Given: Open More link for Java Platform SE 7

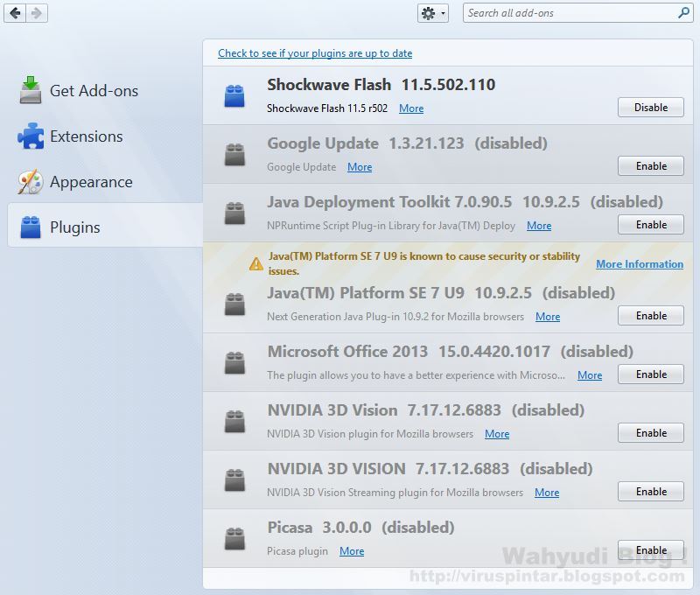Looking at the screenshot, I should click(548, 317).
